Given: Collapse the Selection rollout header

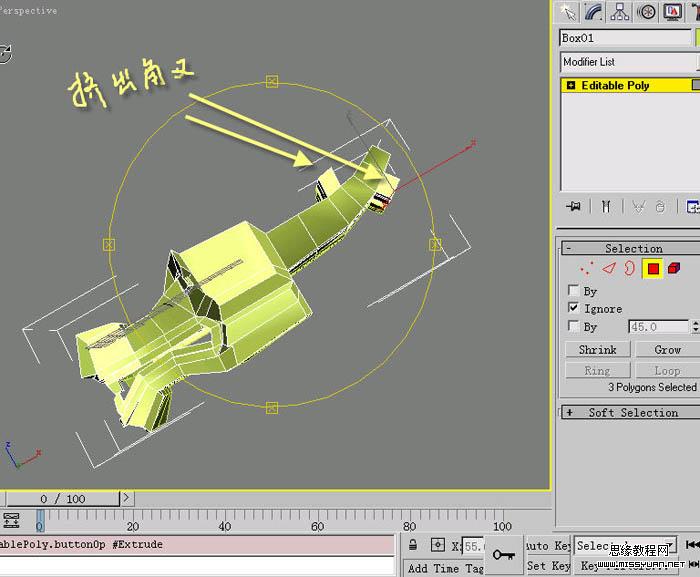Looking at the screenshot, I should pos(631,248).
